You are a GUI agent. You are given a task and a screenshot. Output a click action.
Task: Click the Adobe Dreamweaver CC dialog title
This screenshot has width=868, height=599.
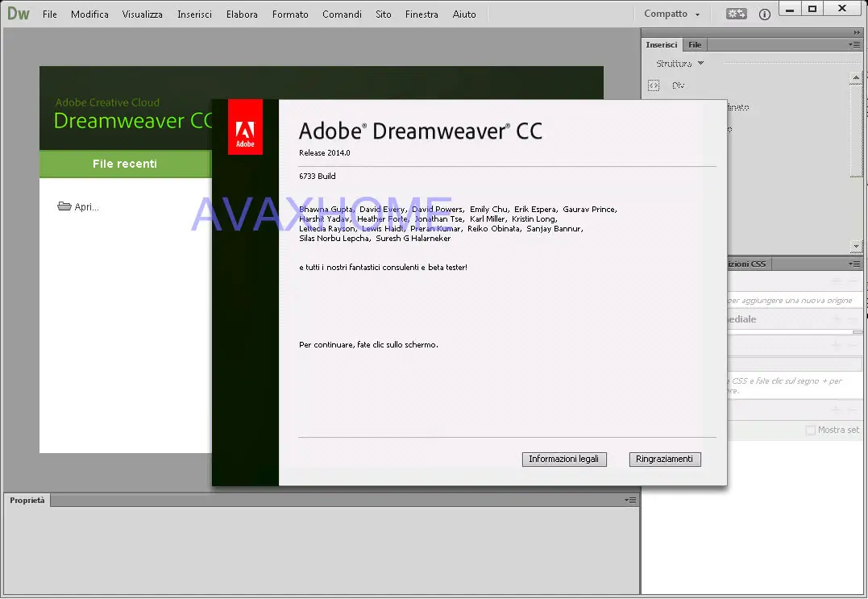pyautogui.click(x=420, y=131)
